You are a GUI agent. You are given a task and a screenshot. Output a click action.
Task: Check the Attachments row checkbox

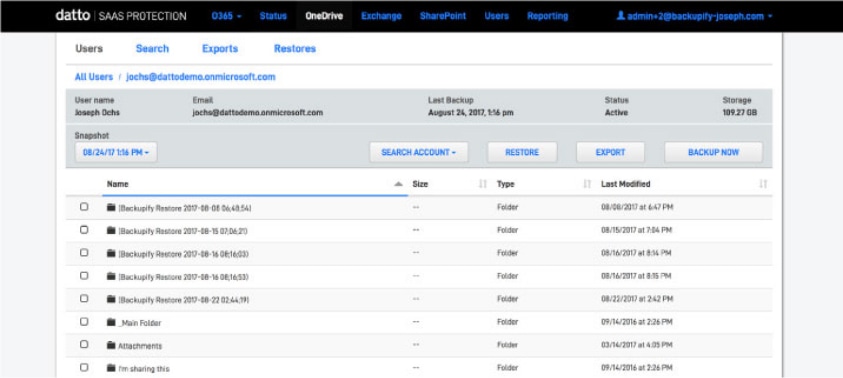point(84,344)
